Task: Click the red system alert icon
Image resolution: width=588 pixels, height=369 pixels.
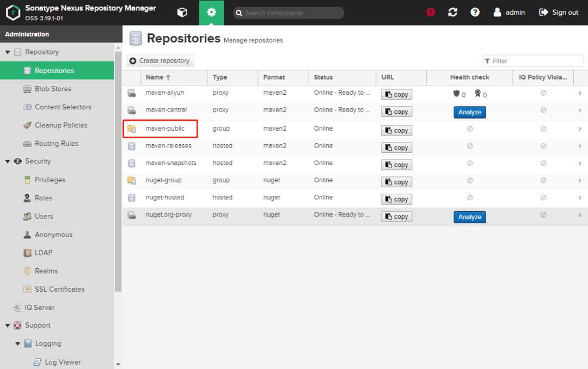Action: (x=431, y=13)
